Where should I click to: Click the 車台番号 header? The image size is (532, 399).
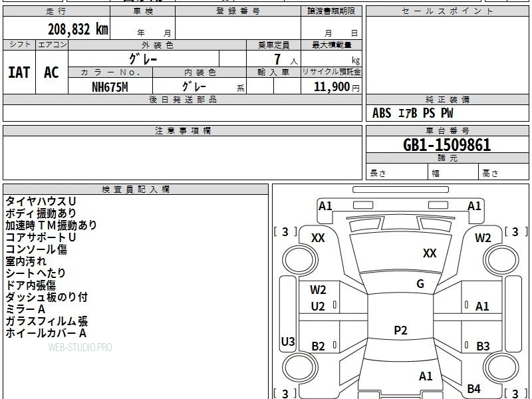[447, 130]
